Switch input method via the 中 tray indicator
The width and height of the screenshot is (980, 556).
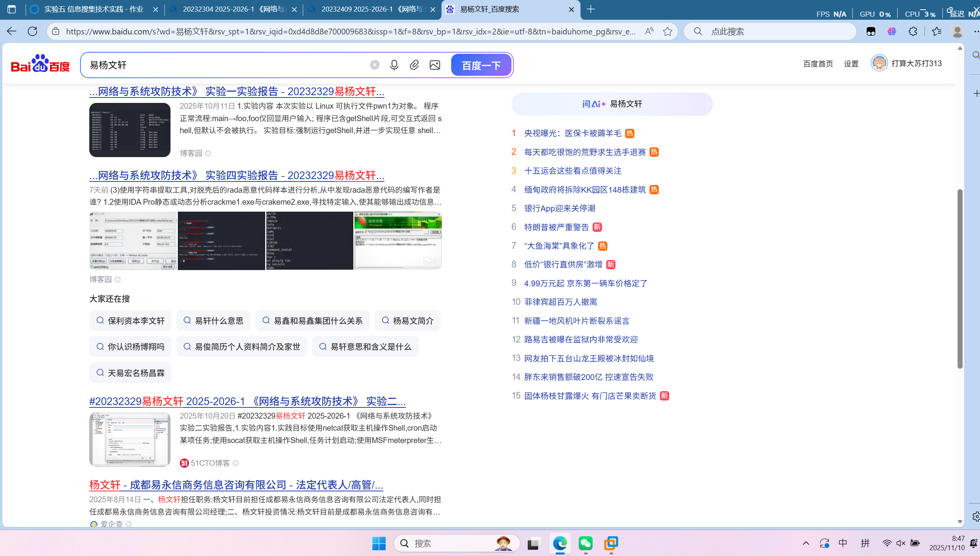tap(843, 543)
